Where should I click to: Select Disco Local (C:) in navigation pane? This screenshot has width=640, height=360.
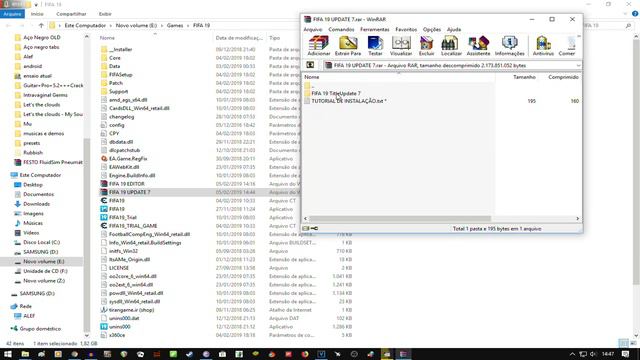[x=41, y=242]
